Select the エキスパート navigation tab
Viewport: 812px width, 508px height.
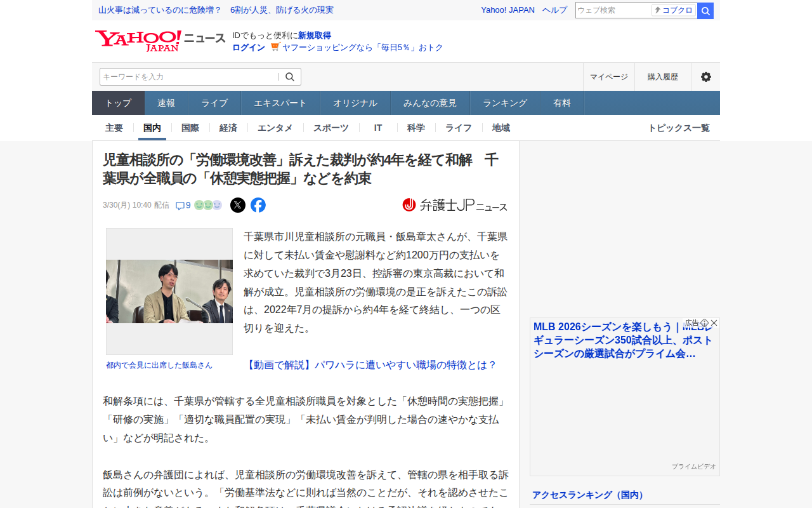(x=280, y=103)
